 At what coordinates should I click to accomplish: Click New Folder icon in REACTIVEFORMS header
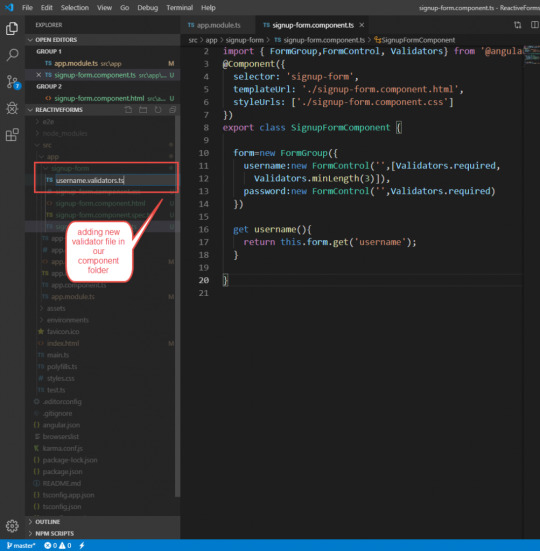(x=143, y=110)
